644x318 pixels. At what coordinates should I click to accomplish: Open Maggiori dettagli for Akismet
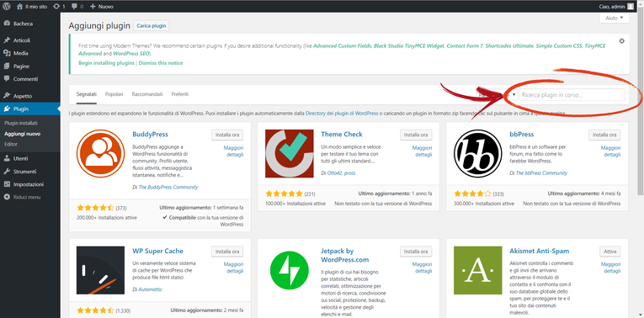(x=610, y=268)
